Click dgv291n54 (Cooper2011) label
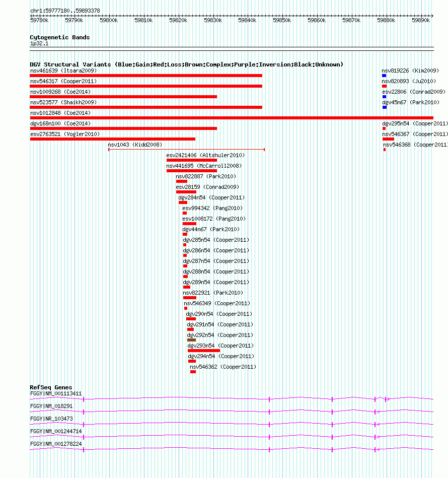 click(220, 324)
